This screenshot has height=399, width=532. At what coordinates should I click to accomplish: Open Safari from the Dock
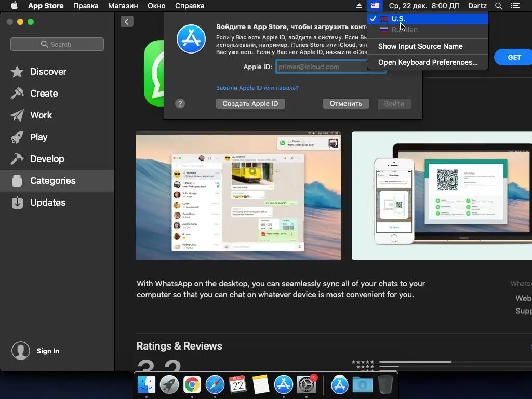coord(215,385)
